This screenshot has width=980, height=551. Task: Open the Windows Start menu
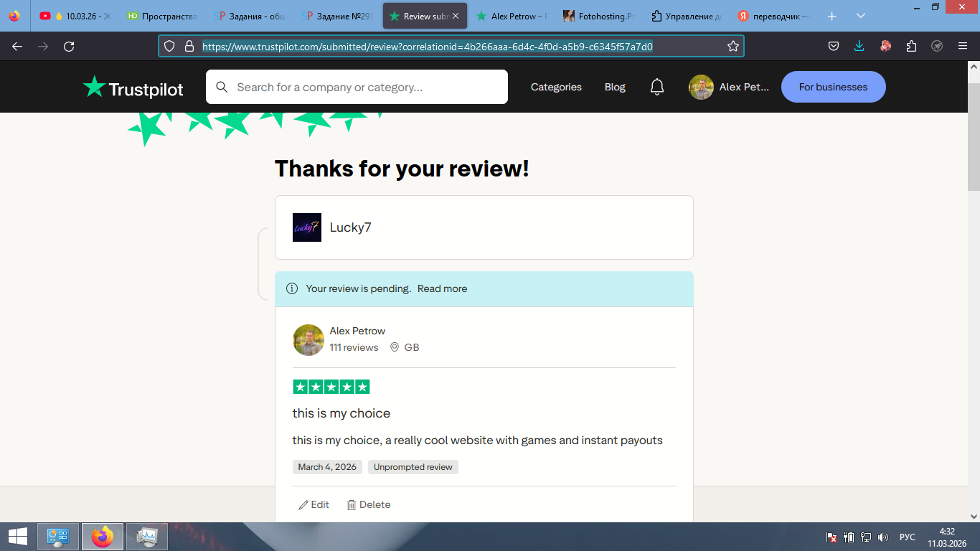click(17, 536)
